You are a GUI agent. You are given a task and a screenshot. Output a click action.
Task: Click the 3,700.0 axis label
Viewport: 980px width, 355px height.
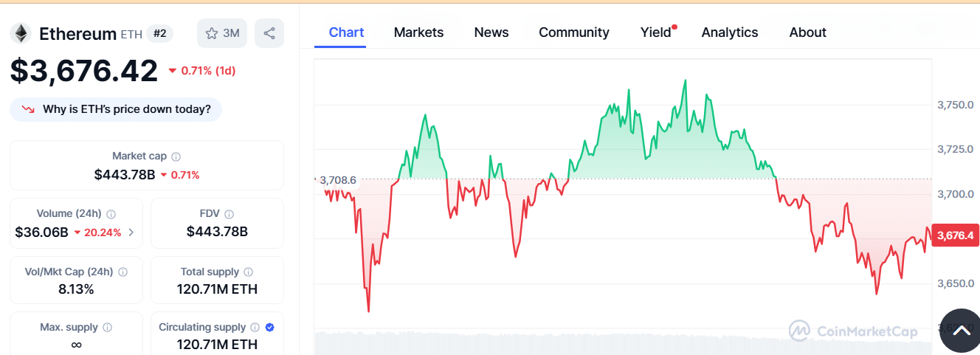click(956, 194)
